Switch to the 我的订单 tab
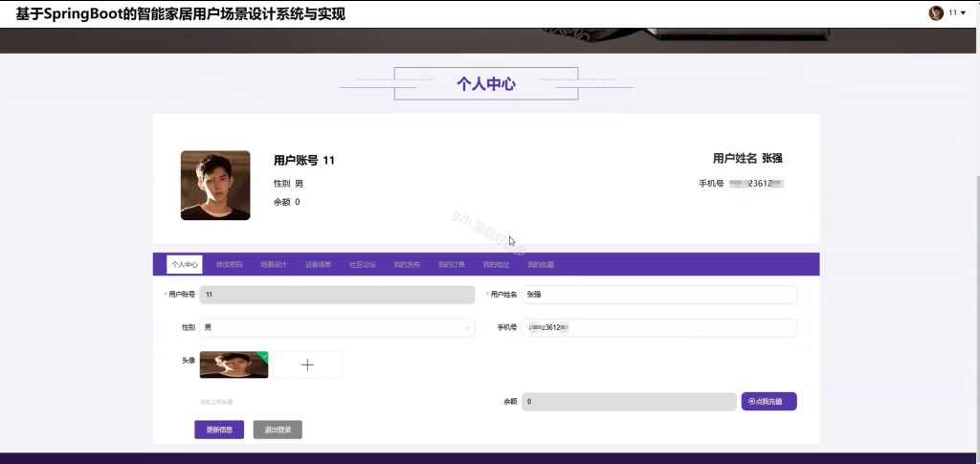The width and height of the screenshot is (980, 464). click(x=452, y=265)
